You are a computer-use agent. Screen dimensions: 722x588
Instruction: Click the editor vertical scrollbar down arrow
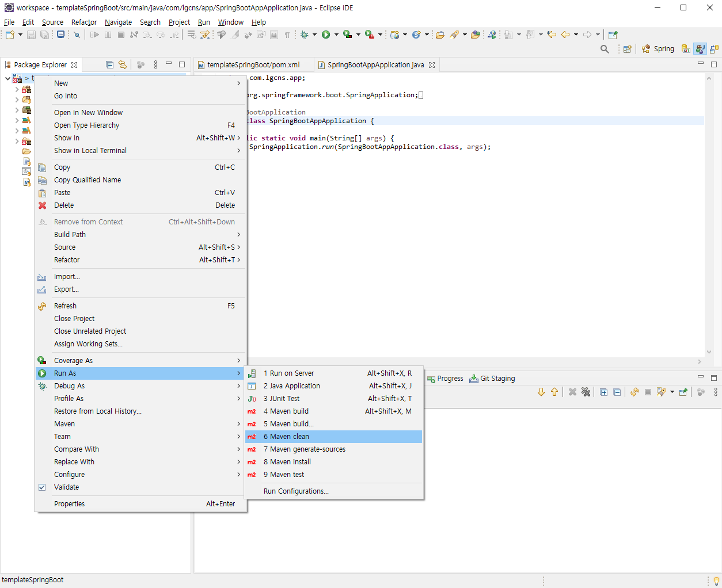click(709, 352)
